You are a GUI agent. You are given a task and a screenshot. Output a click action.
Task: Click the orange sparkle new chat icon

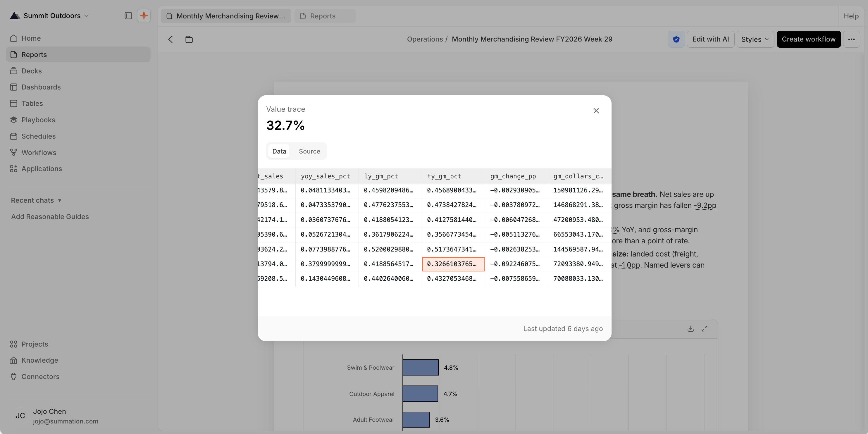(144, 15)
